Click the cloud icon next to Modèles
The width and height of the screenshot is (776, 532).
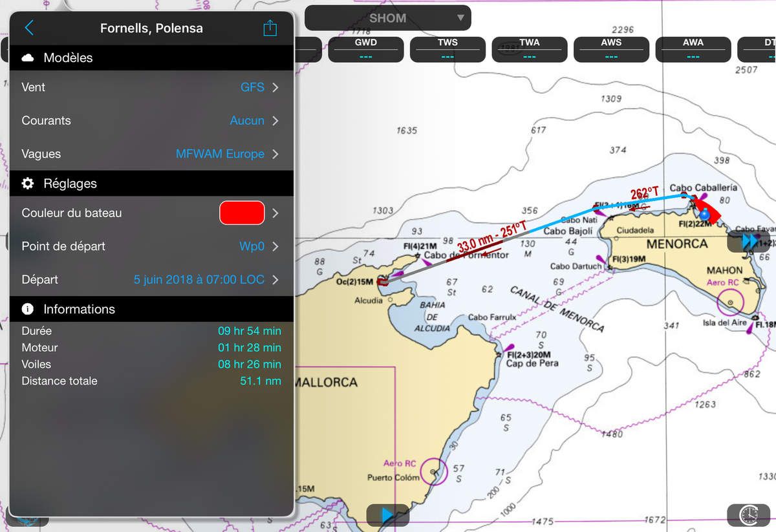click(x=28, y=58)
